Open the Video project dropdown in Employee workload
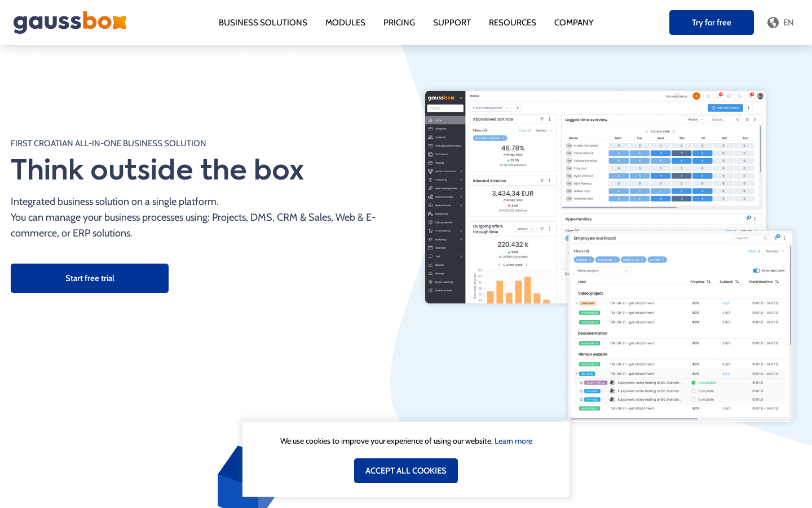Screen dimensions: 812x508 (602, 270)
